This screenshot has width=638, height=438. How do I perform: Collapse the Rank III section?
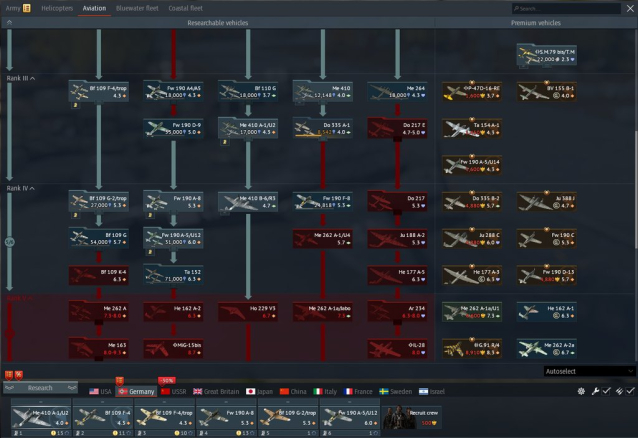pyautogui.click(x=20, y=78)
